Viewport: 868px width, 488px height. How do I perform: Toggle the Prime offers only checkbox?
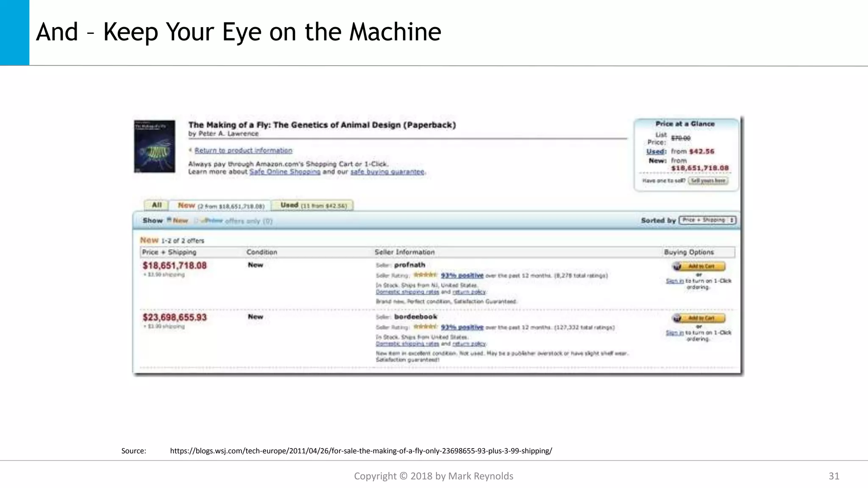[196, 220]
